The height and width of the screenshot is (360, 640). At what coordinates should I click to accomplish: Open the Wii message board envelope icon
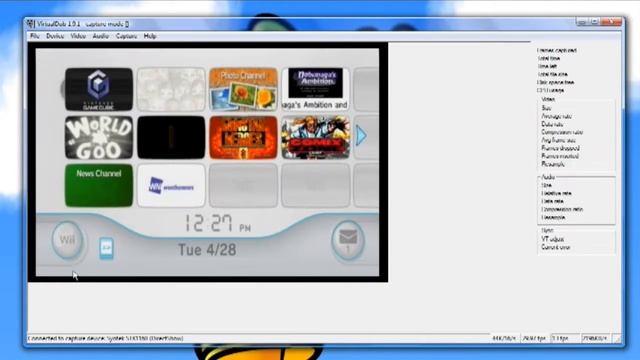pyautogui.click(x=348, y=240)
